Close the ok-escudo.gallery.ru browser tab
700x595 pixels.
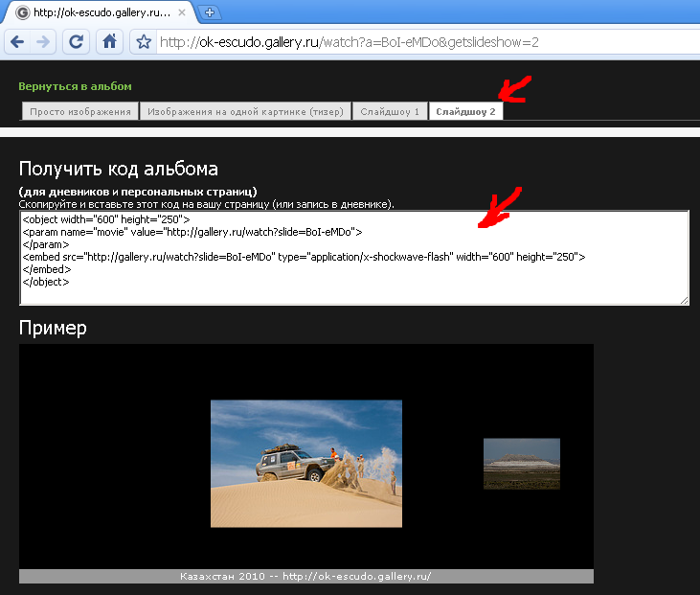click(182, 12)
